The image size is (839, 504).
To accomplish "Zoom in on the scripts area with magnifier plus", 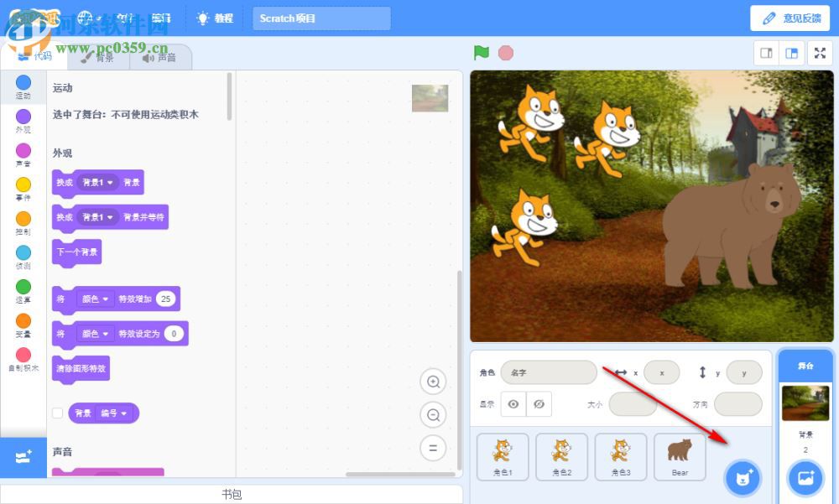I will click(x=433, y=382).
